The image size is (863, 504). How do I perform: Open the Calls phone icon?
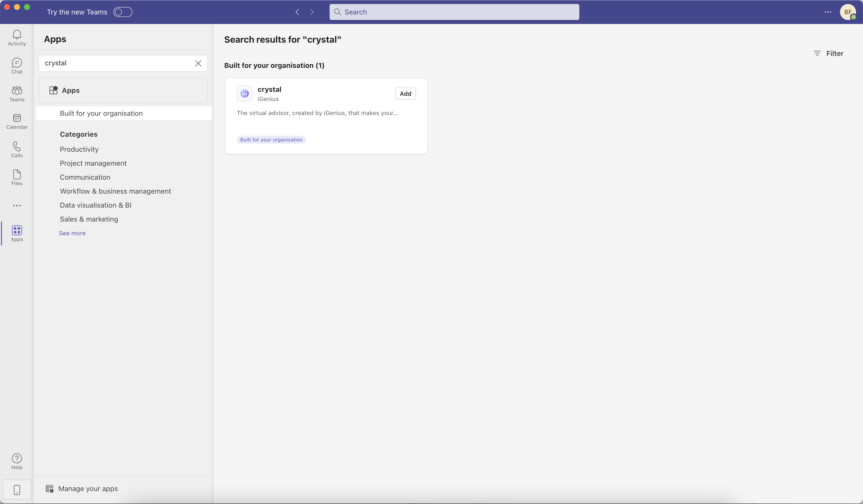(17, 149)
